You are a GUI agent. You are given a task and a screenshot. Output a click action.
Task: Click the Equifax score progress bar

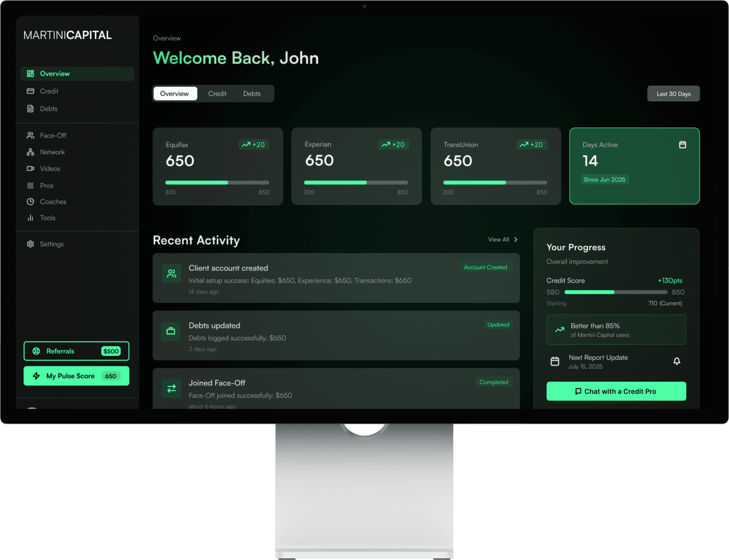[217, 183]
